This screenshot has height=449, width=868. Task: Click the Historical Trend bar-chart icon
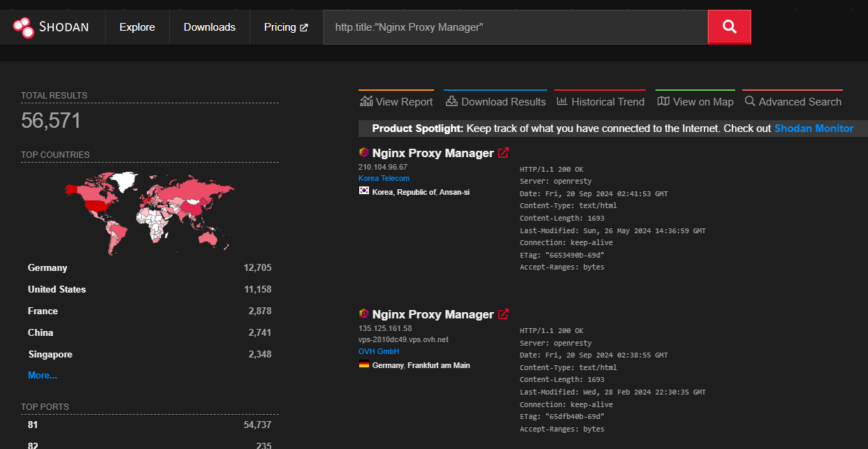pyautogui.click(x=562, y=101)
